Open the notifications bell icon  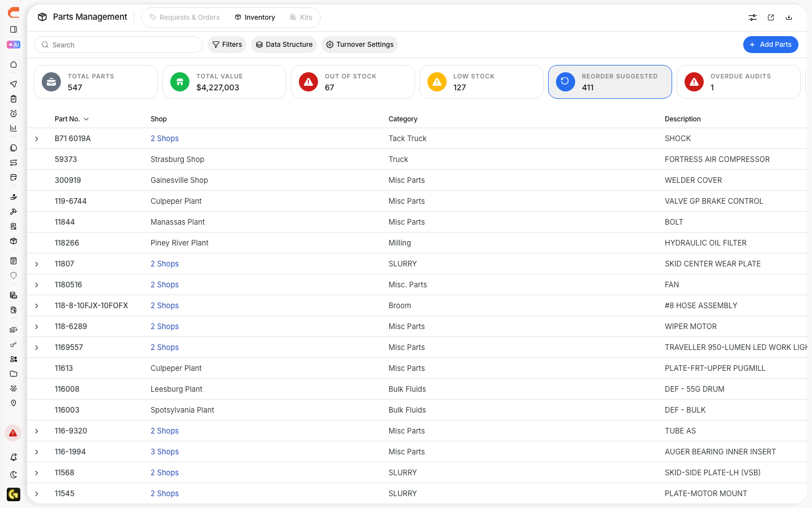pyautogui.click(x=14, y=457)
